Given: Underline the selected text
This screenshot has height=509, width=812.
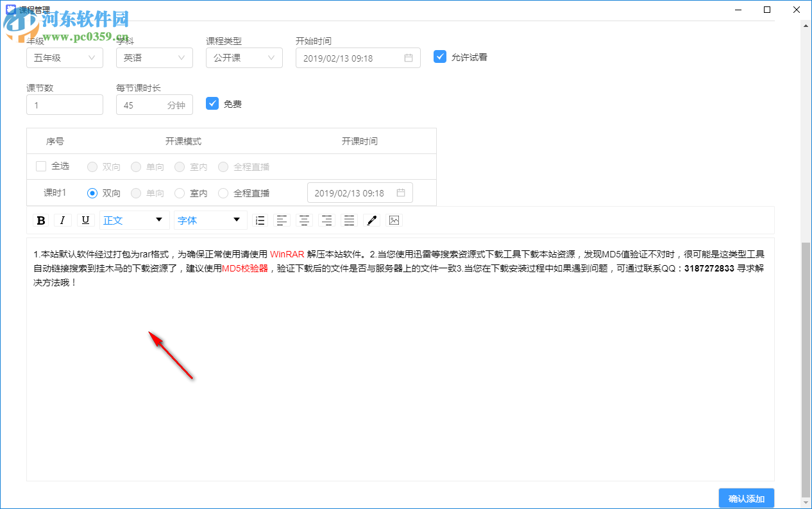Looking at the screenshot, I should click(x=85, y=220).
